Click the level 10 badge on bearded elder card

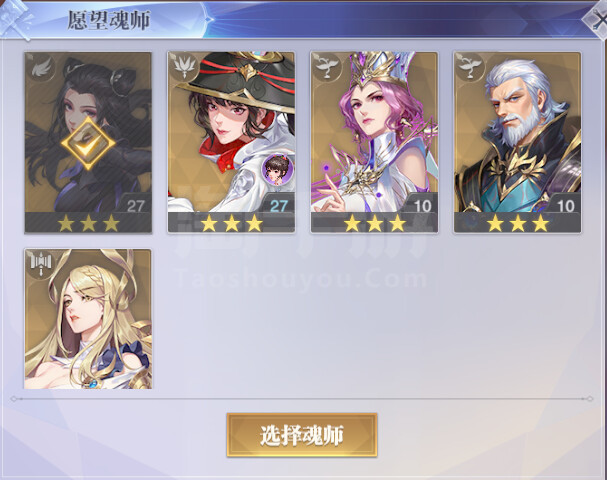pos(565,205)
